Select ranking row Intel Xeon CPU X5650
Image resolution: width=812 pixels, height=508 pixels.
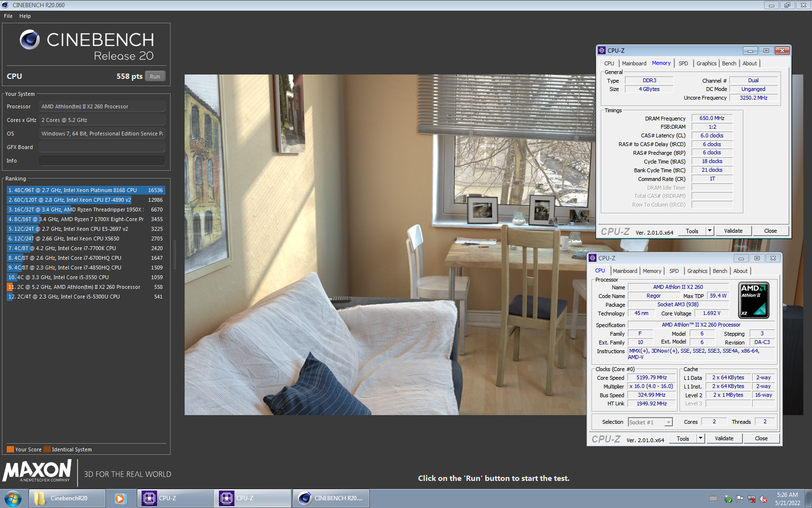coord(86,239)
